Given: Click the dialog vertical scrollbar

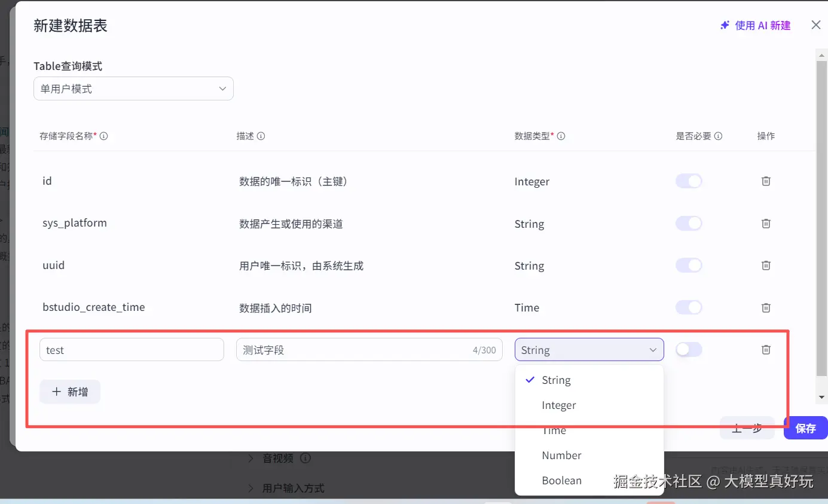Looking at the screenshot, I should [821, 218].
